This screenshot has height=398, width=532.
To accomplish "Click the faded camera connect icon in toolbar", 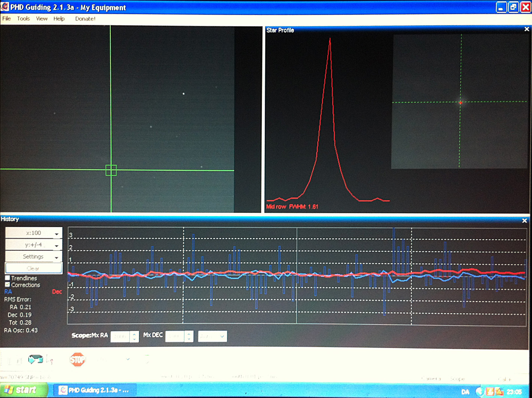I will pos(14,360).
